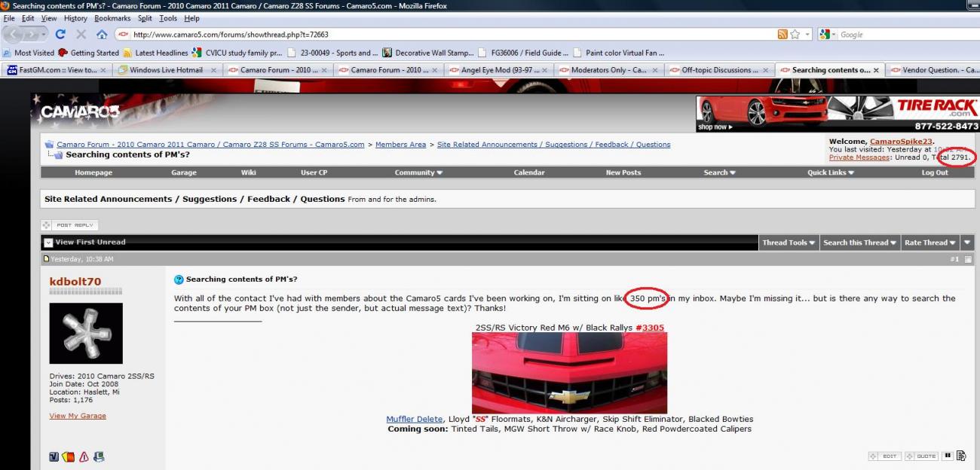This screenshot has width=980, height=470.
Task: Click the Firefox reload page icon
Action: click(x=60, y=35)
